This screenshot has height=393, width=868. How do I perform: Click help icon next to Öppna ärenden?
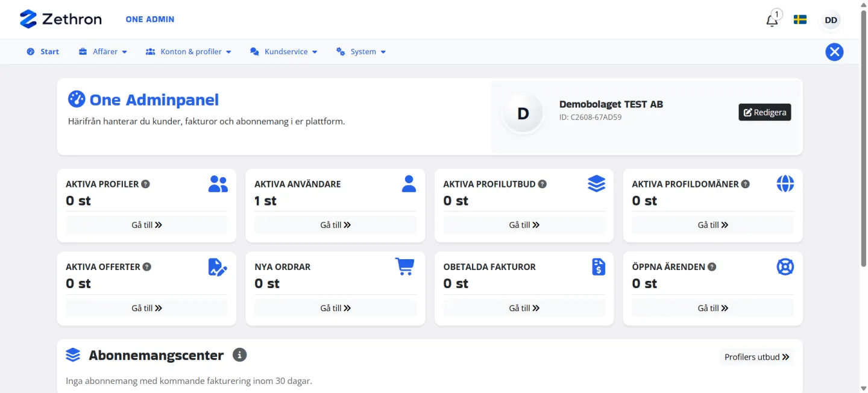pyautogui.click(x=712, y=267)
